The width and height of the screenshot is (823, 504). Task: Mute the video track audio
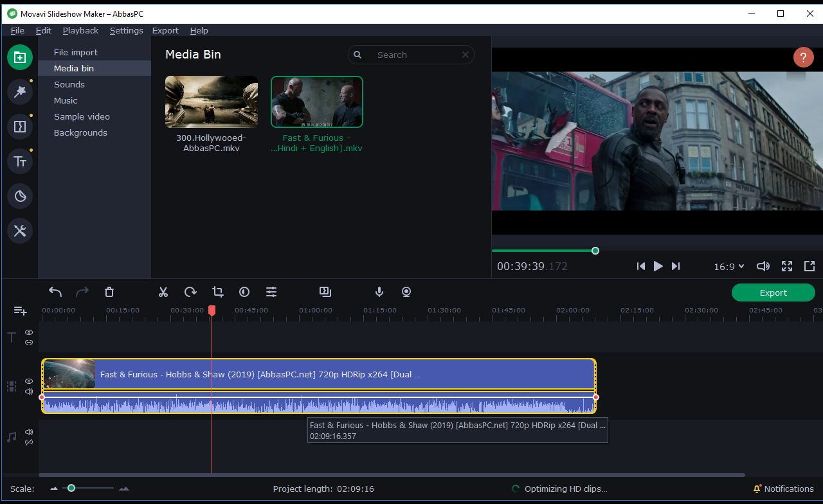pyautogui.click(x=29, y=392)
